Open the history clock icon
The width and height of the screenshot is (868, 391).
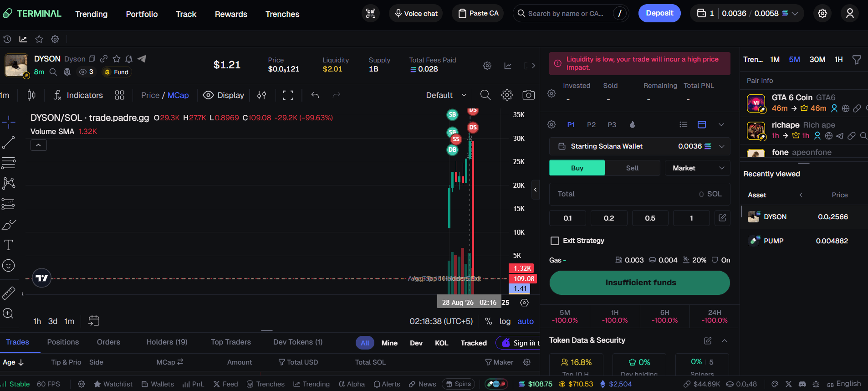pos(7,39)
